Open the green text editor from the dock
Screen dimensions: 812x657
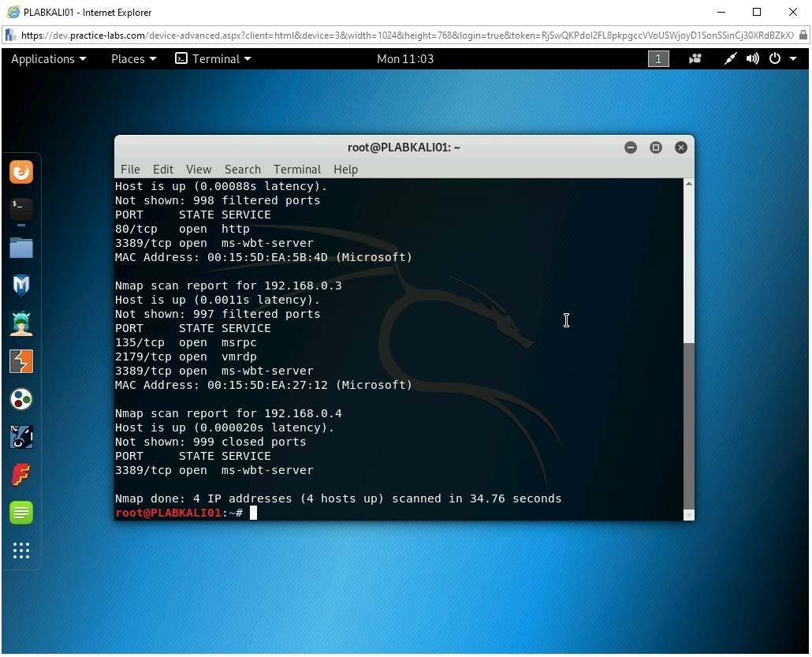tap(21, 512)
